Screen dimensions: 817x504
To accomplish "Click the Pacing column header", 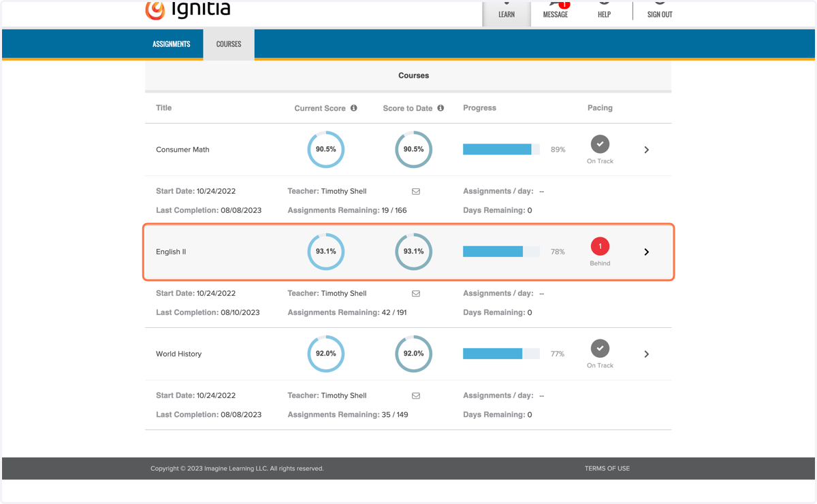I will [600, 108].
